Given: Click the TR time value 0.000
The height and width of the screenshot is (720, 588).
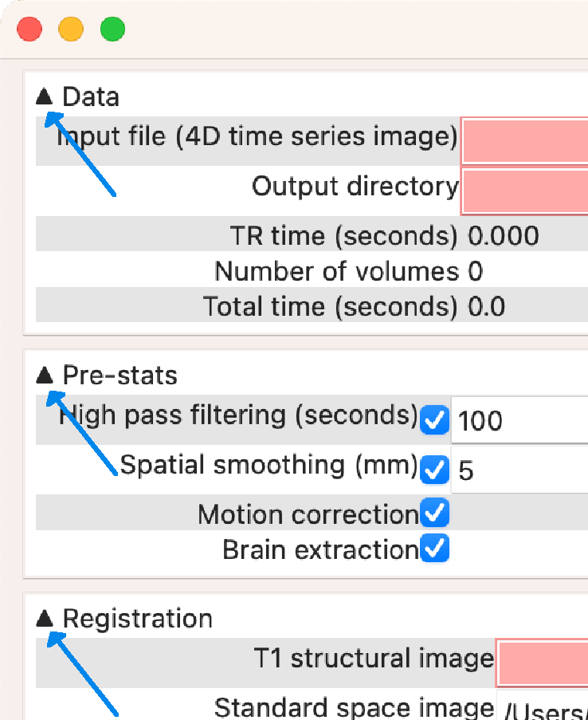Looking at the screenshot, I should click(x=503, y=236).
